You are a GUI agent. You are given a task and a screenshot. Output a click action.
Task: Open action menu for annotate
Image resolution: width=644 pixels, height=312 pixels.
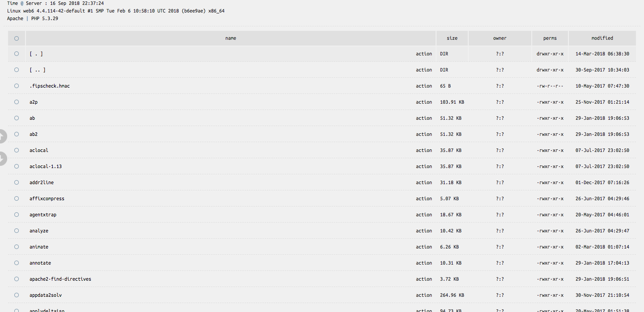(424, 263)
